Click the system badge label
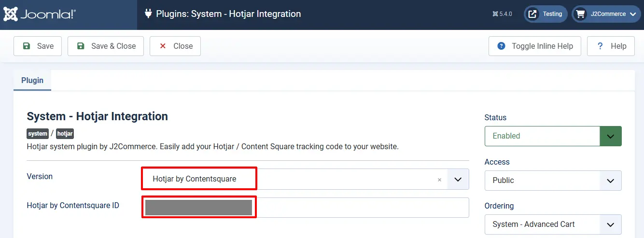 38,134
